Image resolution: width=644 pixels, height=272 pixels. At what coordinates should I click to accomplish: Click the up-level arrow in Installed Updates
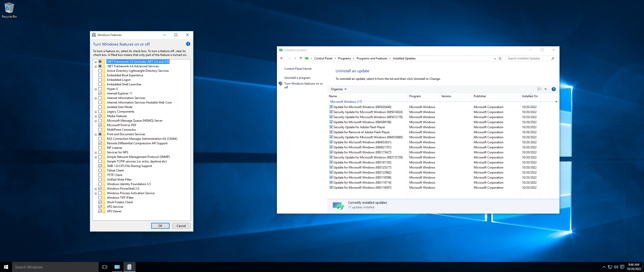[x=301, y=58]
